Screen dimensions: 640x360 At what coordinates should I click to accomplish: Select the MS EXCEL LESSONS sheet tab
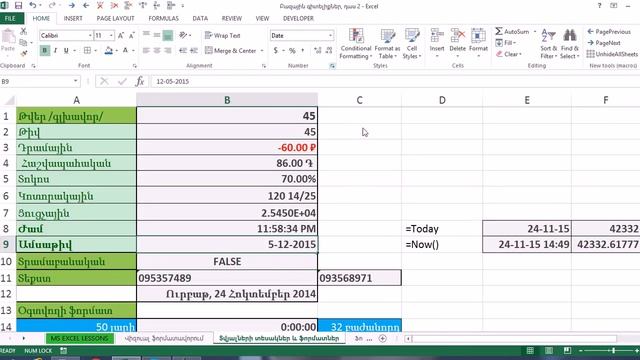(x=80, y=338)
